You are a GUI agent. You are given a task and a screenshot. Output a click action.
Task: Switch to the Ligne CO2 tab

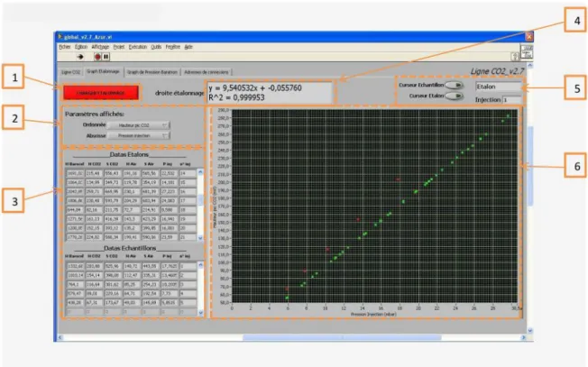click(71, 72)
